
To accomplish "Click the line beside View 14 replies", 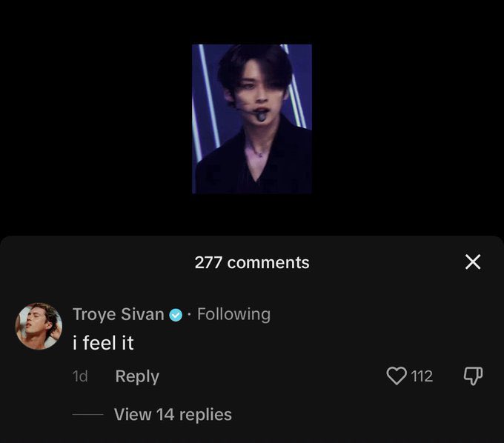I will click(87, 415).
